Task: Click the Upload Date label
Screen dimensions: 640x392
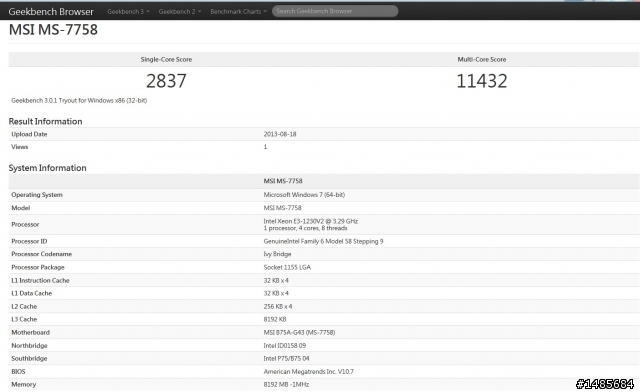Action: [29, 134]
